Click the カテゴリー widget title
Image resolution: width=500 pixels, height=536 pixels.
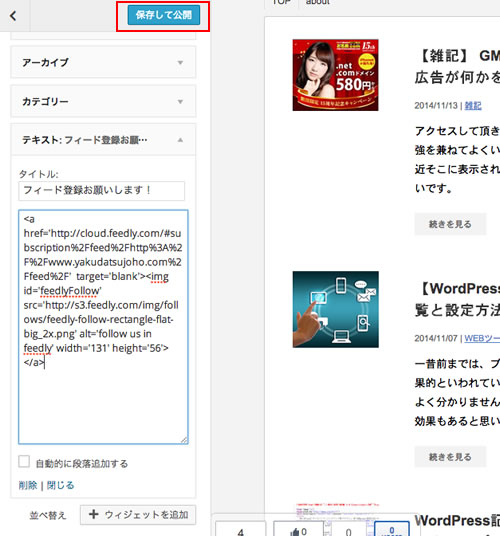coord(45,102)
